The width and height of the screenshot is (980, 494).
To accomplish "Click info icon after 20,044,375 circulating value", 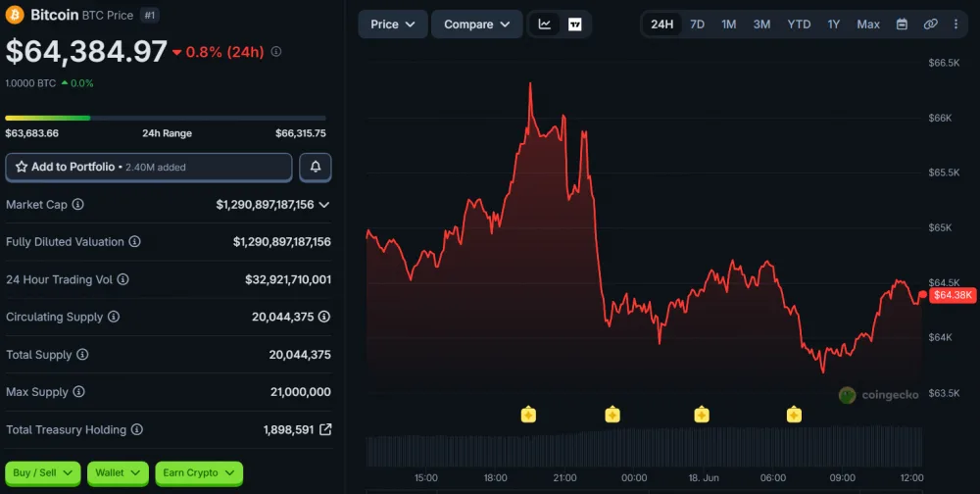I will [x=324, y=317].
